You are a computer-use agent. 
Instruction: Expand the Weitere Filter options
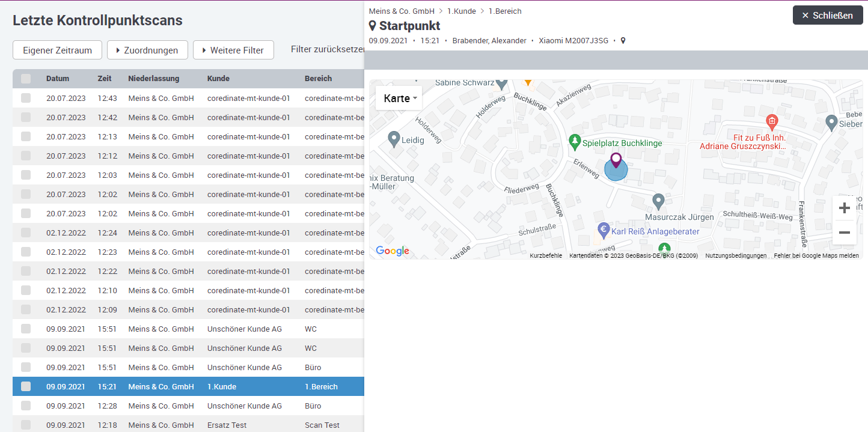click(x=233, y=50)
